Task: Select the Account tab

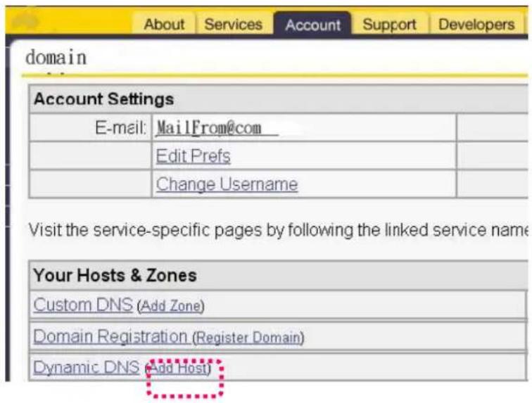Action: pyautogui.click(x=312, y=25)
